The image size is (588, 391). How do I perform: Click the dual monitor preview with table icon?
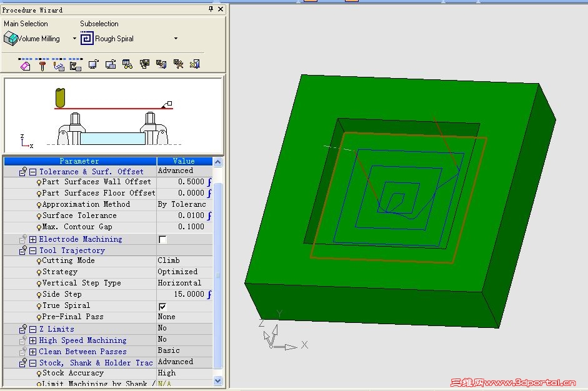pos(111,64)
